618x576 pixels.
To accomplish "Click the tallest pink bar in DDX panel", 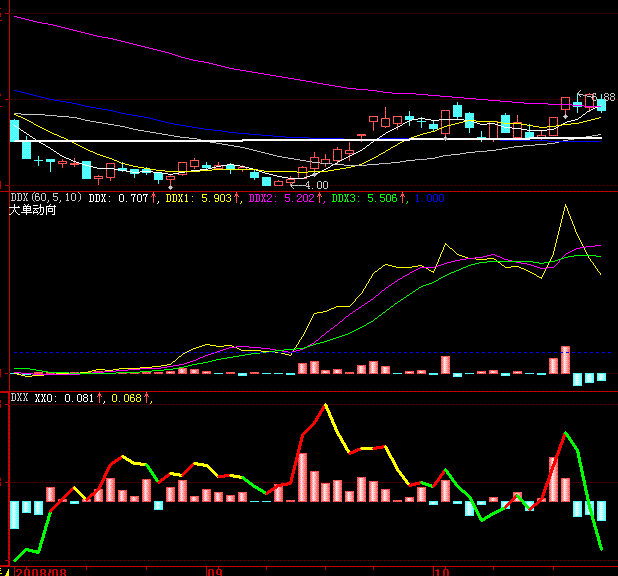I will pyautogui.click(x=565, y=360).
